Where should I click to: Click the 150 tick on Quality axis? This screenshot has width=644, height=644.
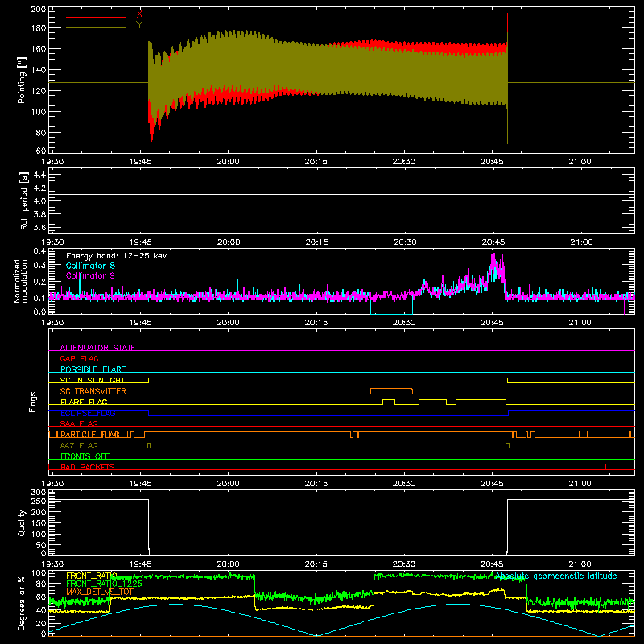click(39, 523)
